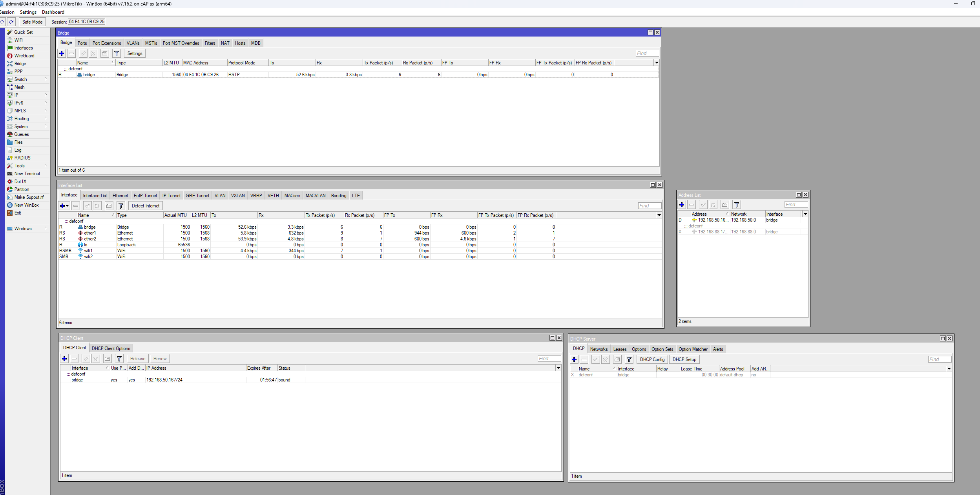Open the Quick Set panel
Viewport: 980px width, 495px height.
click(x=22, y=32)
